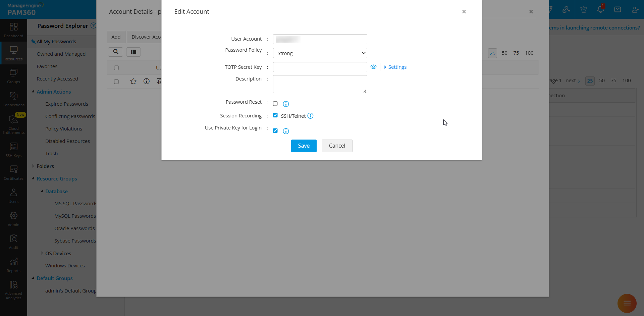Select the Expired Passwords view
Image resolution: width=644 pixels, height=316 pixels.
pyautogui.click(x=67, y=104)
